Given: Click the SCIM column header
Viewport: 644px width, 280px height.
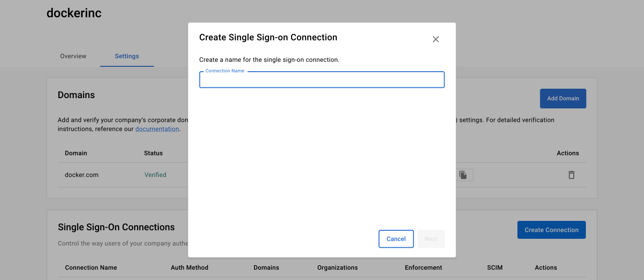Looking at the screenshot, I should click(495, 267).
